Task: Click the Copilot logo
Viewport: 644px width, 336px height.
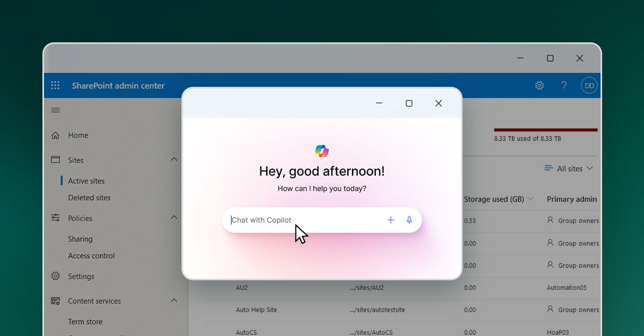Action: [322, 151]
